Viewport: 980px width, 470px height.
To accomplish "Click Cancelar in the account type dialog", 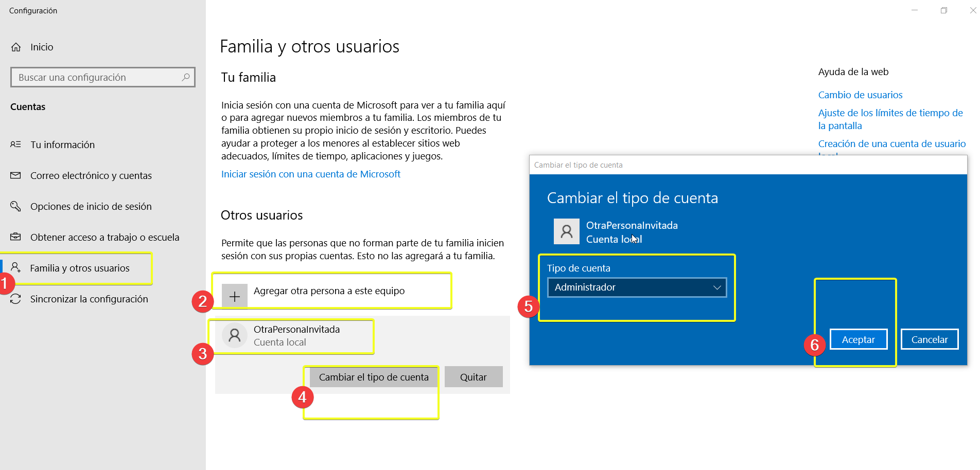I will (x=930, y=339).
